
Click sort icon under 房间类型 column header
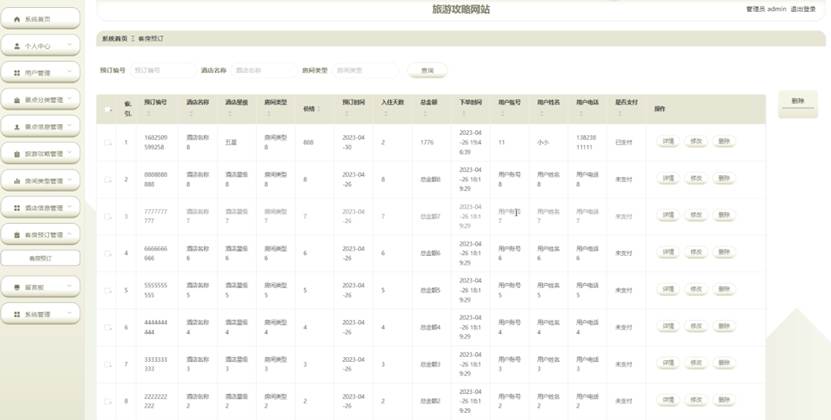point(269,113)
